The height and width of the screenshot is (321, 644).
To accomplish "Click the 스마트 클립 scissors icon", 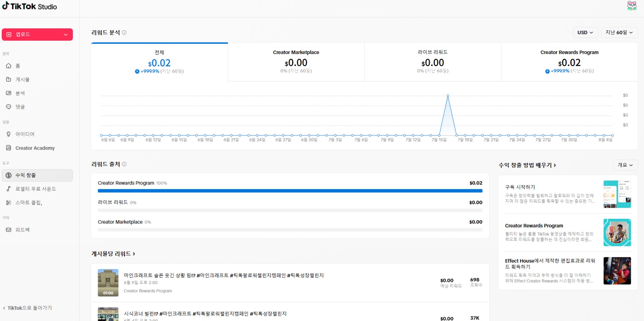I will (9, 203).
